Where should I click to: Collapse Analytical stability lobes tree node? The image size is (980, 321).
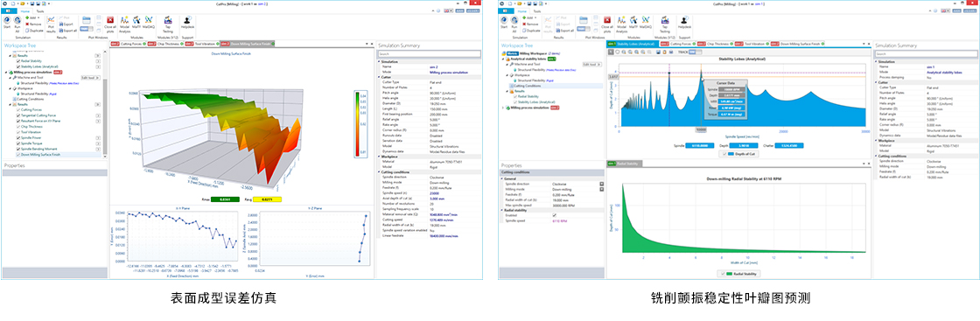[x=502, y=59]
